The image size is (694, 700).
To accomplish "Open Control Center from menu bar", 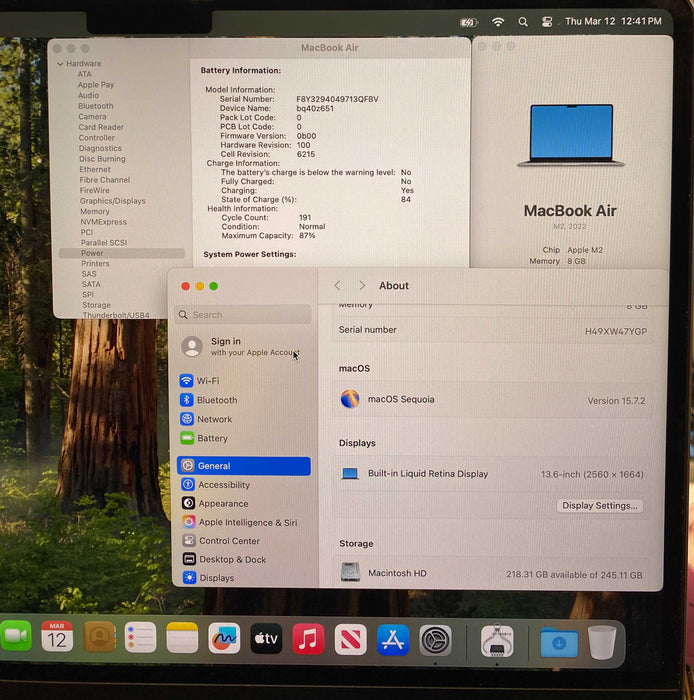I will coord(547,21).
